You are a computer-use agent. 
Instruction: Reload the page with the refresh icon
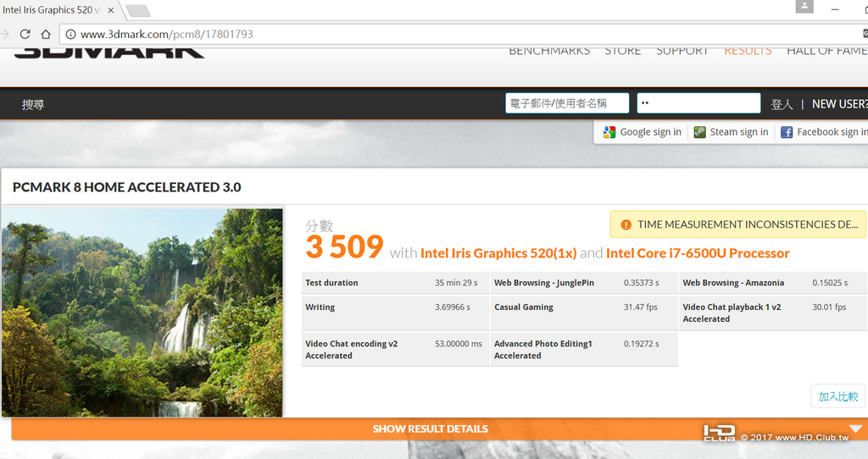[x=25, y=34]
